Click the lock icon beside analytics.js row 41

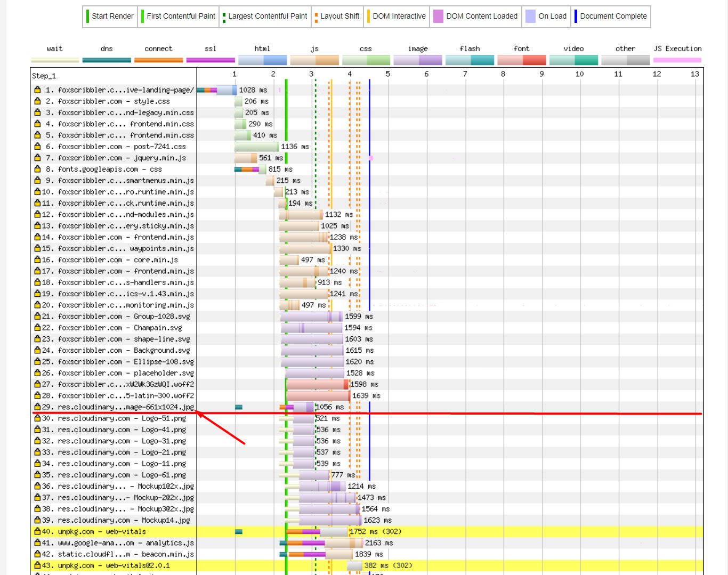(x=37, y=542)
